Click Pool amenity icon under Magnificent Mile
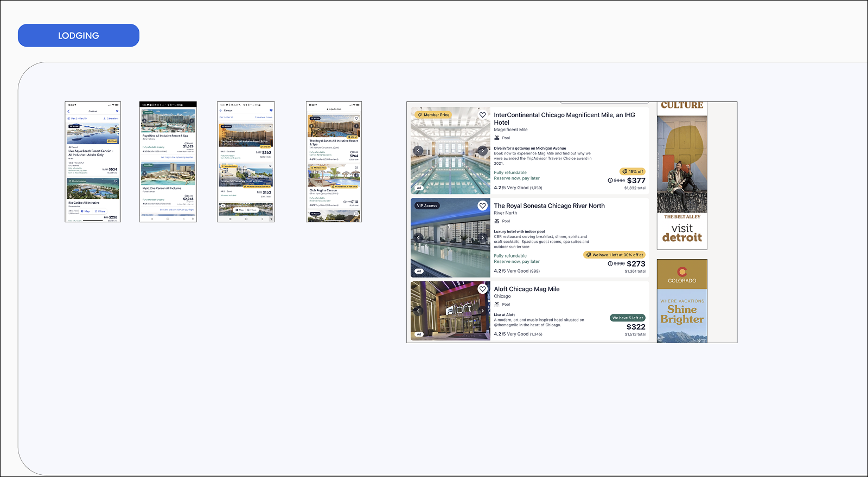868x477 pixels. 497,138
